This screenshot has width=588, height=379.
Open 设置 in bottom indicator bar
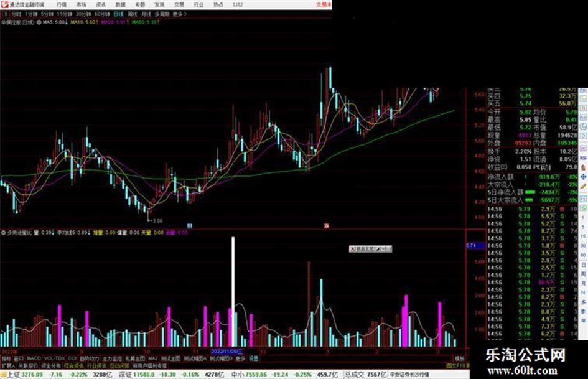pyautogui.click(x=253, y=358)
